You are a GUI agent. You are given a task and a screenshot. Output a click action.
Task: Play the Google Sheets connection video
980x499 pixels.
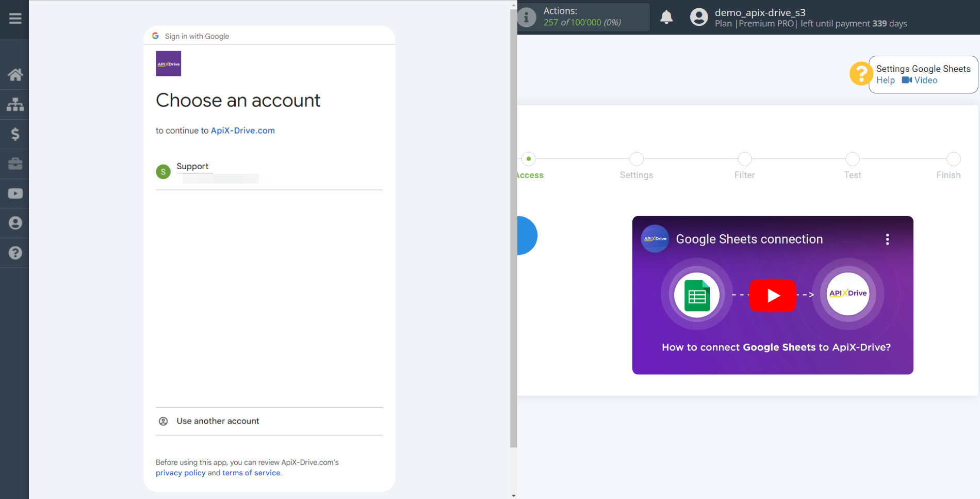773,295
